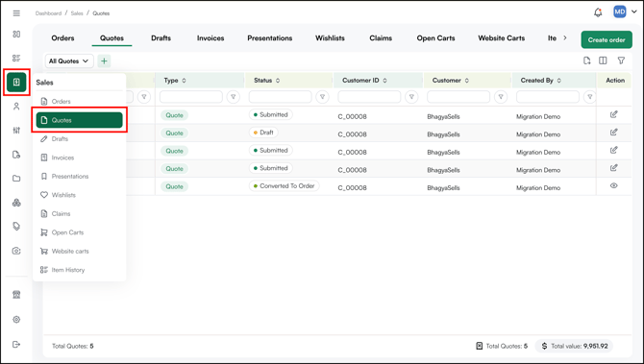Edit the Draft quote row

[613, 133]
